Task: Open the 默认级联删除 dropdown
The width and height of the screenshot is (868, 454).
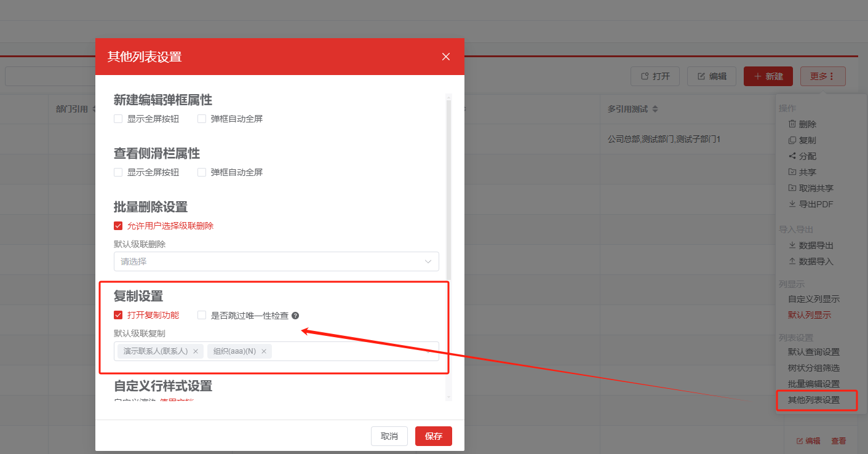Action: click(x=276, y=261)
